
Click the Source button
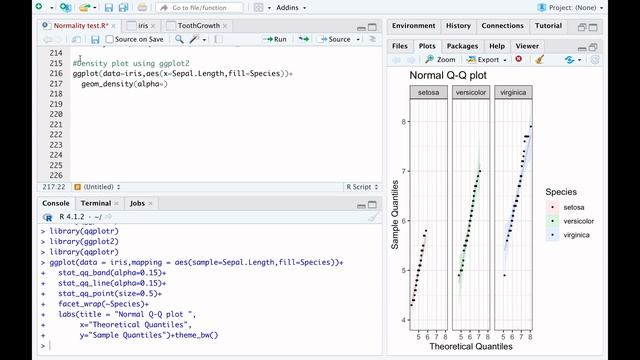coord(336,39)
